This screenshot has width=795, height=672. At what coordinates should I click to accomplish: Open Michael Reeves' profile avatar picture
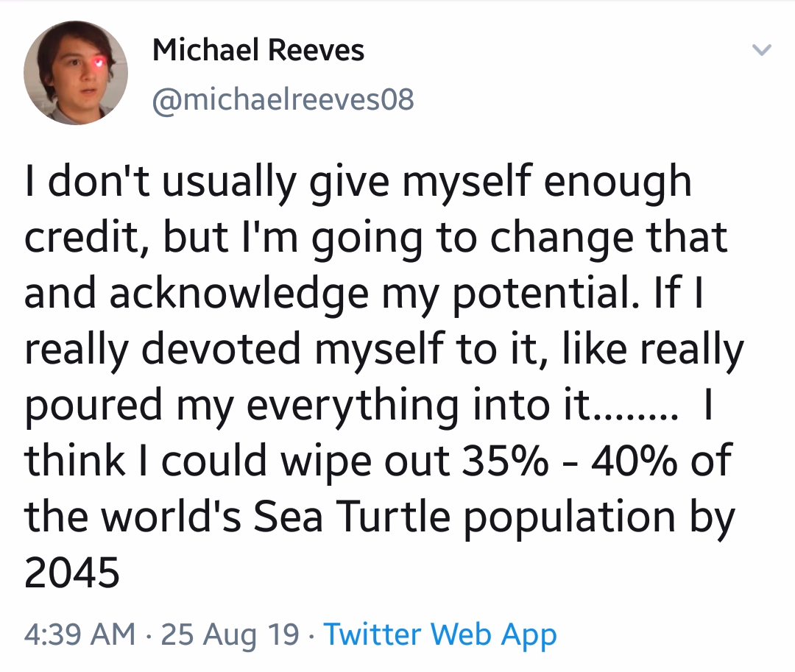[76, 73]
